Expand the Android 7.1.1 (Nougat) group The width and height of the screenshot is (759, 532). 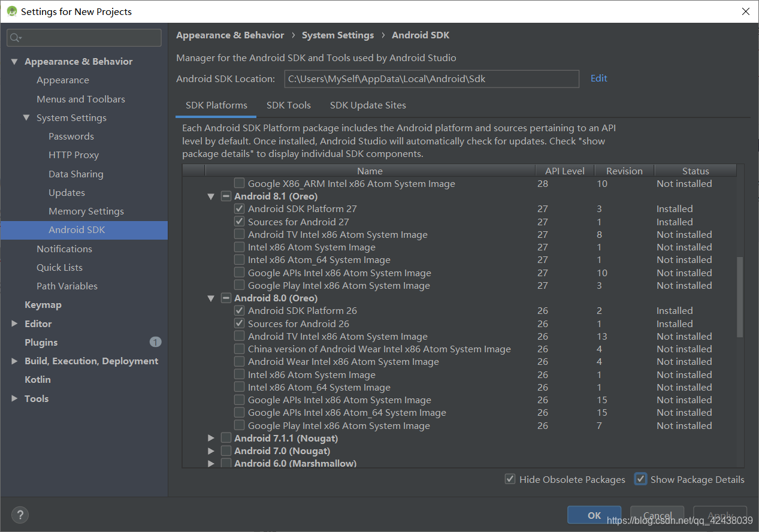[211, 438]
